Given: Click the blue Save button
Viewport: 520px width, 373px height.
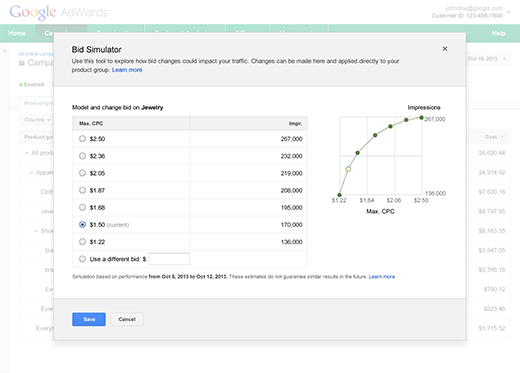Looking at the screenshot, I should click(x=89, y=319).
